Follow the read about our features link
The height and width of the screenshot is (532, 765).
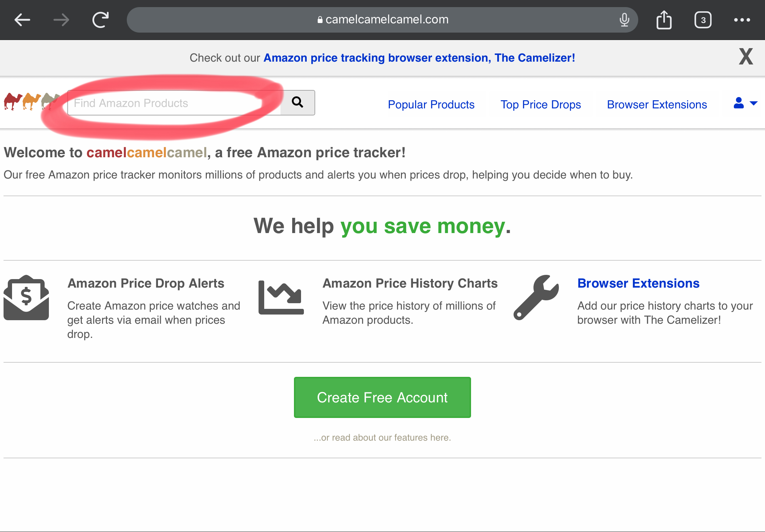pos(382,437)
